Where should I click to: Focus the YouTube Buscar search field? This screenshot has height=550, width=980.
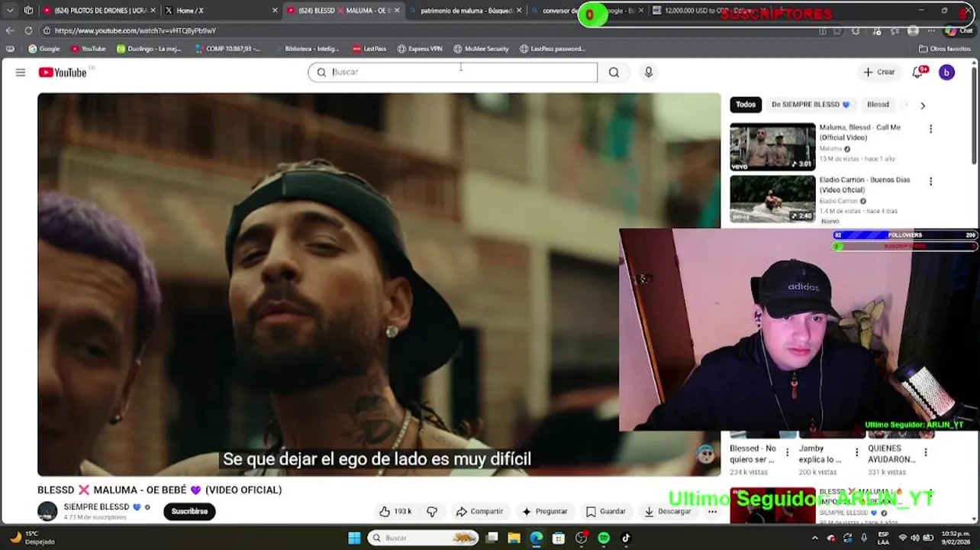453,72
